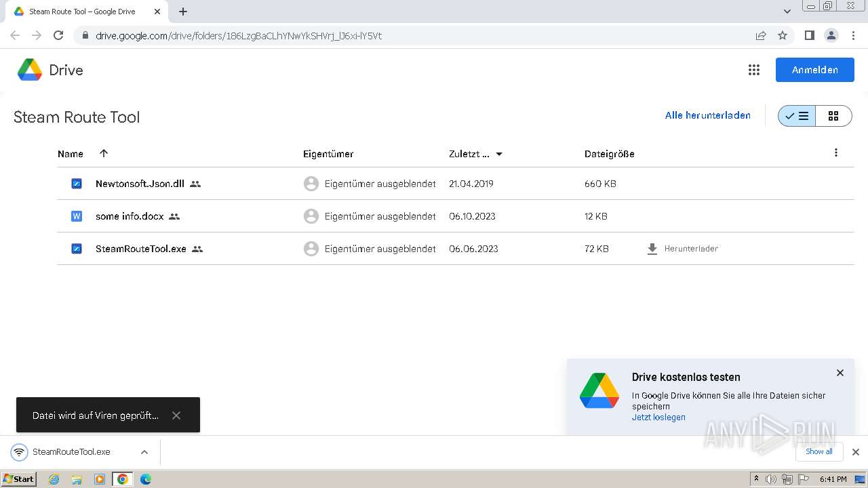Click the browser address bar URL
Image resolution: width=868 pixels, height=488 pixels.
coord(239,36)
